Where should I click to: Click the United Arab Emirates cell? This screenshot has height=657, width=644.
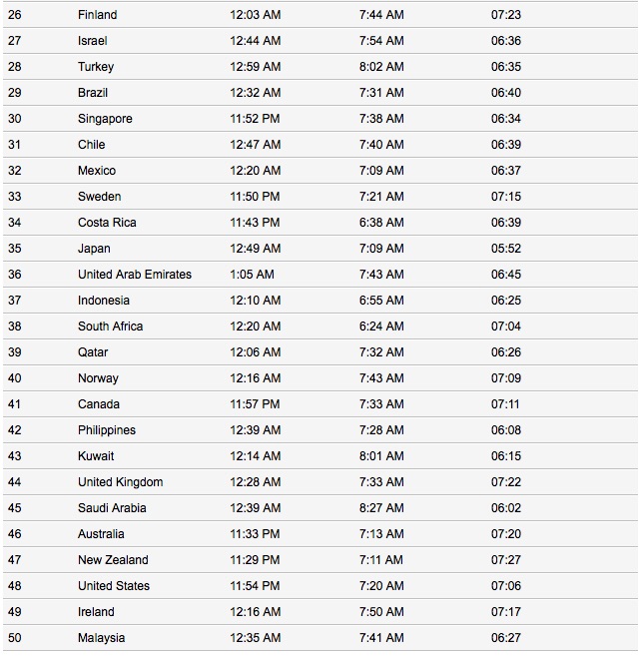click(135, 275)
